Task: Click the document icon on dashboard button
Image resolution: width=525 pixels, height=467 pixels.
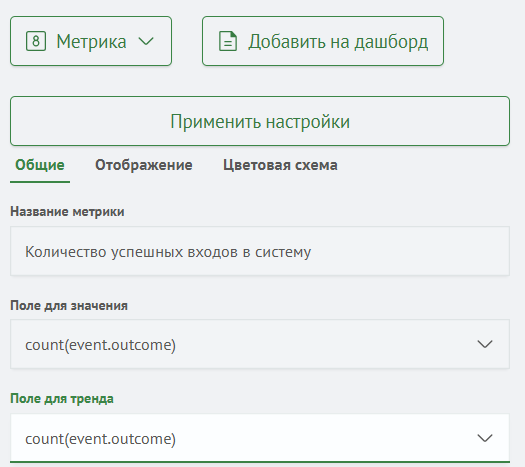Action: point(228,41)
